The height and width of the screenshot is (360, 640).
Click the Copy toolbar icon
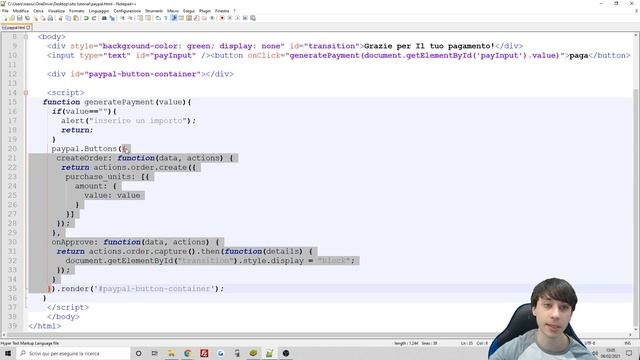68,18
